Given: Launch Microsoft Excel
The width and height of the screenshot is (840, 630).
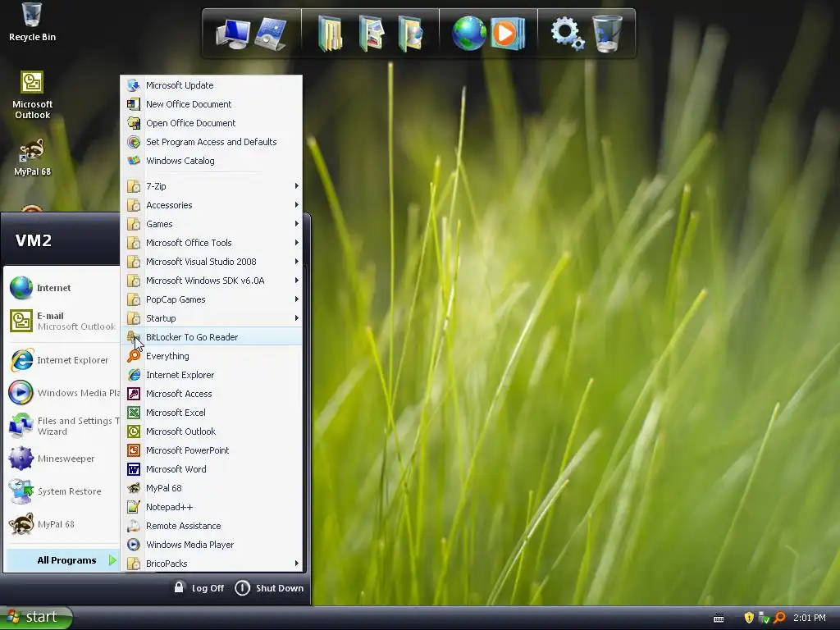Looking at the screenshot, I should point(212,413).
